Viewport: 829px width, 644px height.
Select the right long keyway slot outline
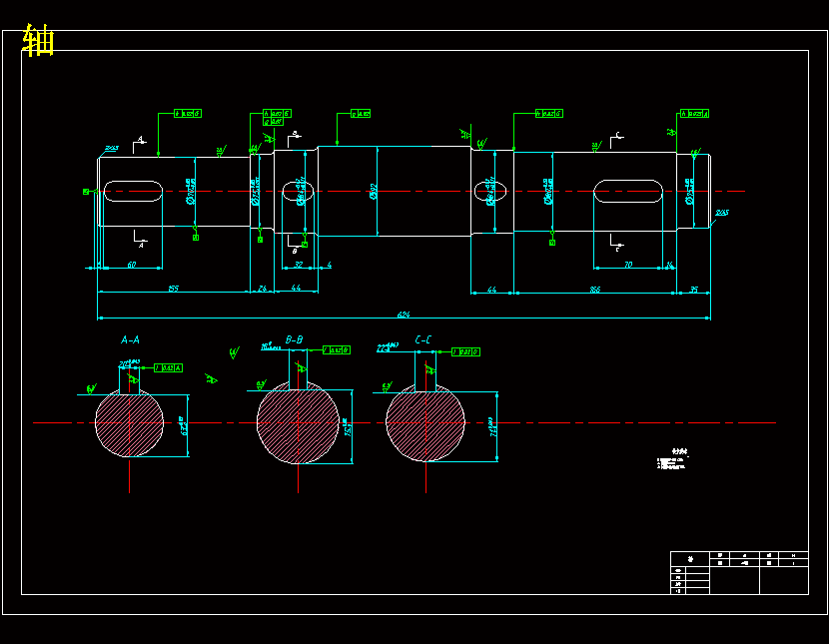coord(628,191)
